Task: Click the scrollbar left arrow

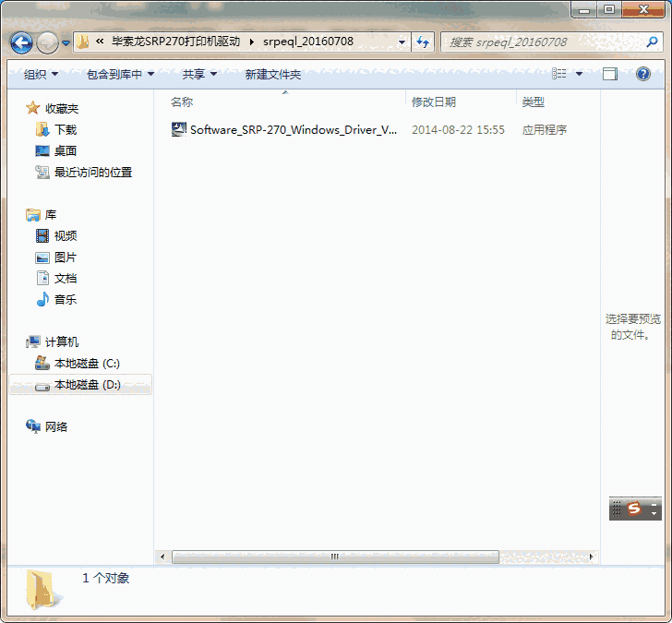Action: coord(162,557)
